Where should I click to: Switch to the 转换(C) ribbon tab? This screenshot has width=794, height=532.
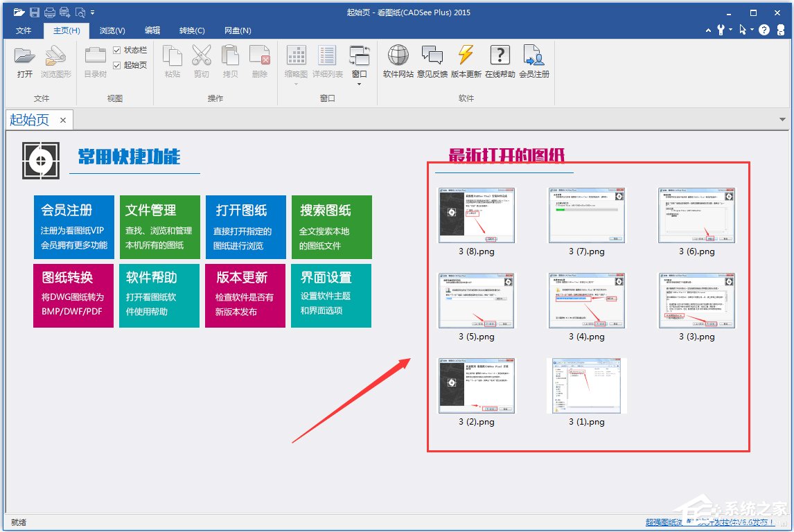click(192, 30)
